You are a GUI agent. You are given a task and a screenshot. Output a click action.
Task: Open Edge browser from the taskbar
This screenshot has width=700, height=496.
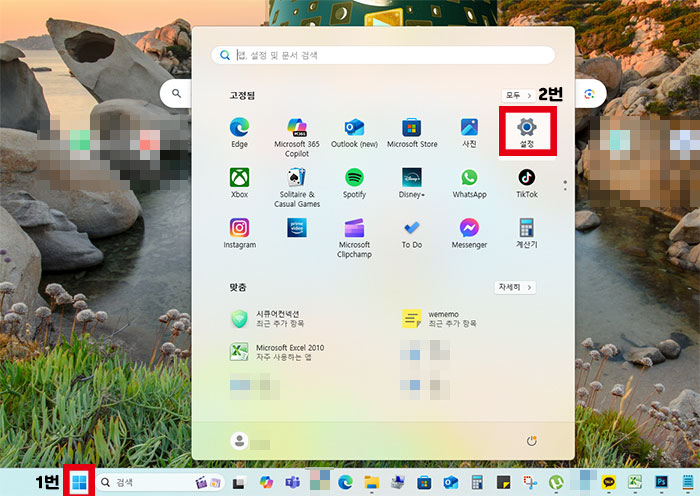(x=345, y=482)
